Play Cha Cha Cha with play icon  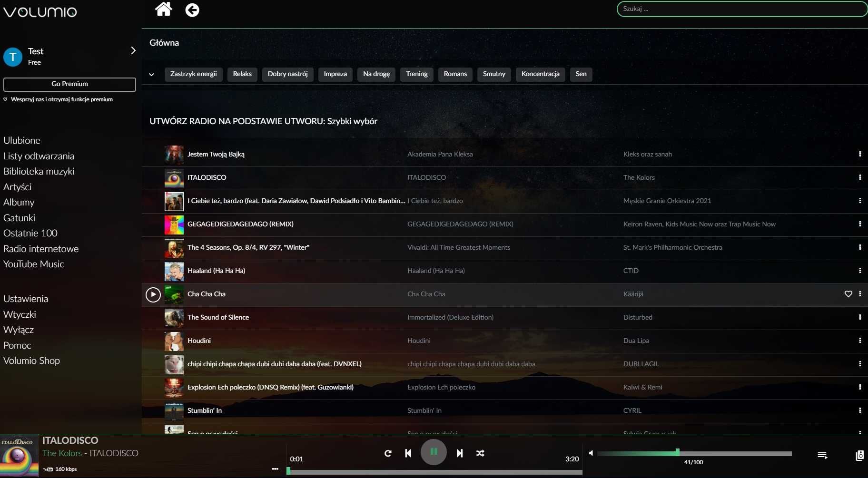pyautogui.click(x=153, y=295)
